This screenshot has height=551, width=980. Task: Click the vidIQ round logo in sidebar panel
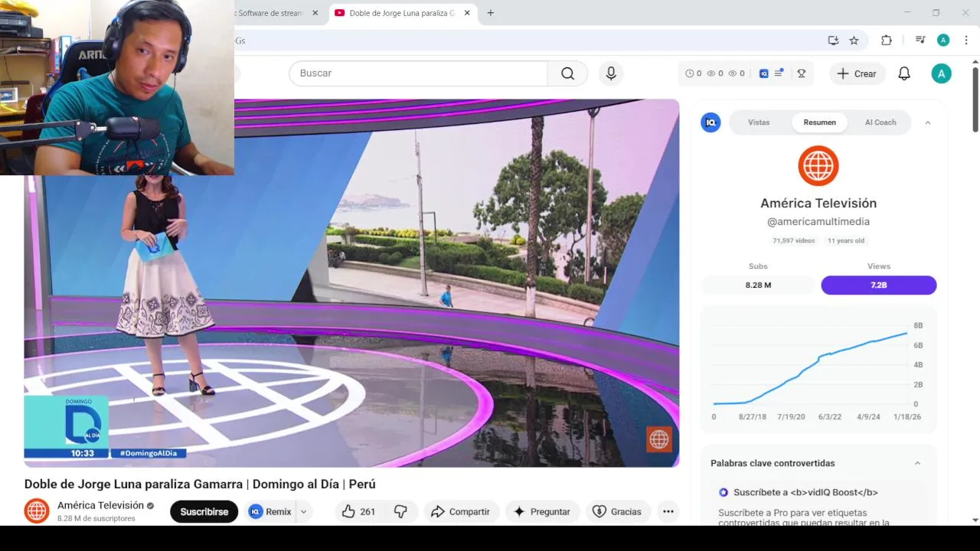710,122
